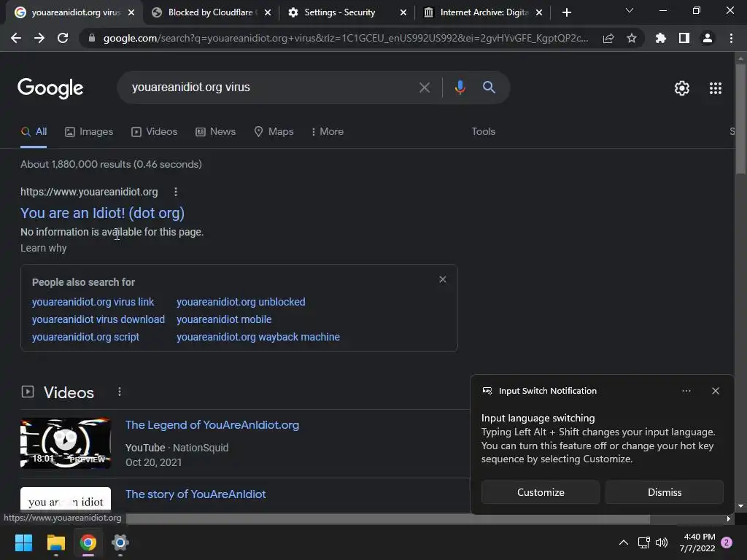The height and width of the screenshot is (560, 747).
Task: Select the Maps search filter
Action: point(274,131)
